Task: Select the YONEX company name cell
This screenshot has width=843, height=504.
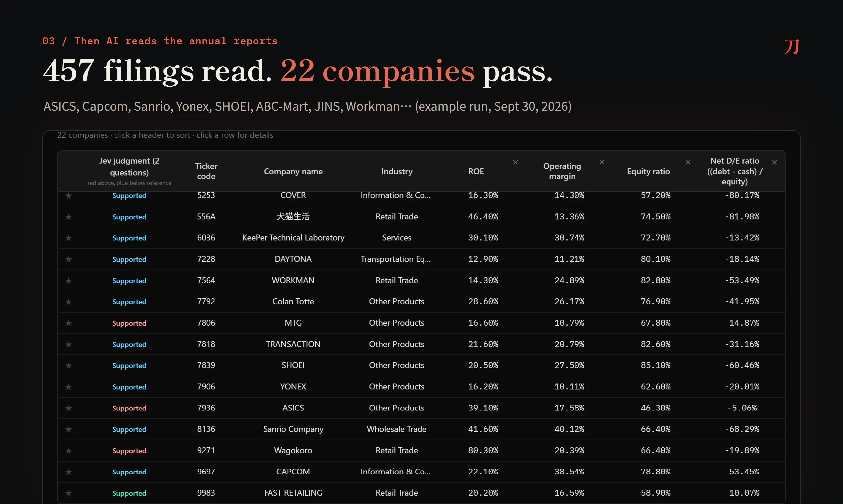Action: (293, 387)
